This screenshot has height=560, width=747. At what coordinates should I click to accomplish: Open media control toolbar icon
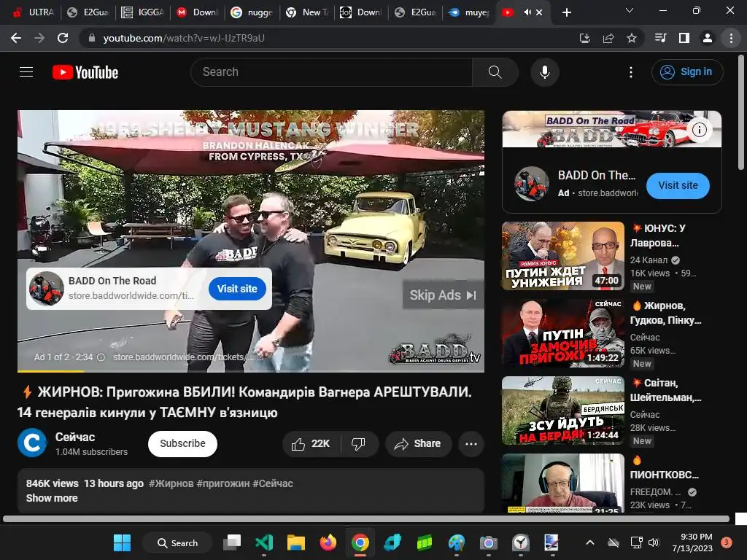661,38
